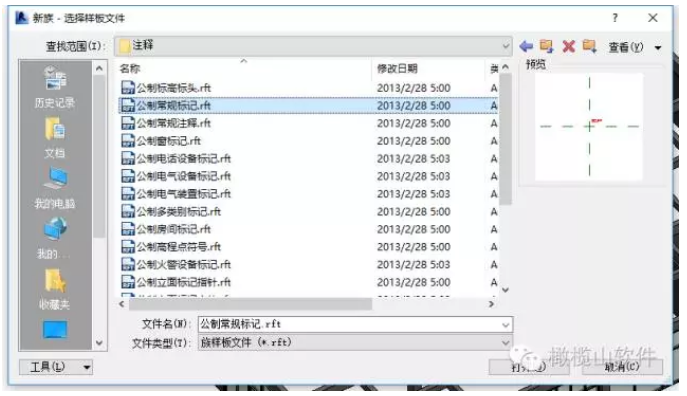Click the file icon of 公制标高标头.rft
Screen dimensions: 687x396
click(x=127, y=88)
